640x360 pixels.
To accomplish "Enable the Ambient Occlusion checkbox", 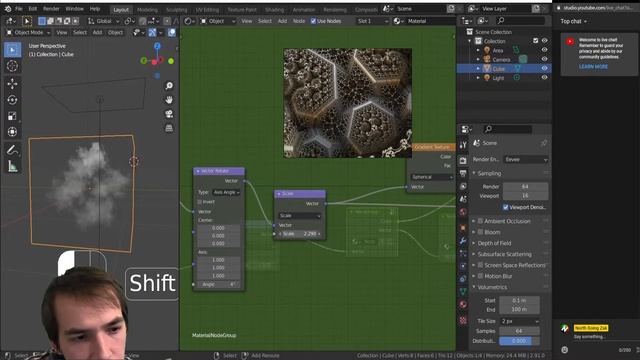I will 480,221.
